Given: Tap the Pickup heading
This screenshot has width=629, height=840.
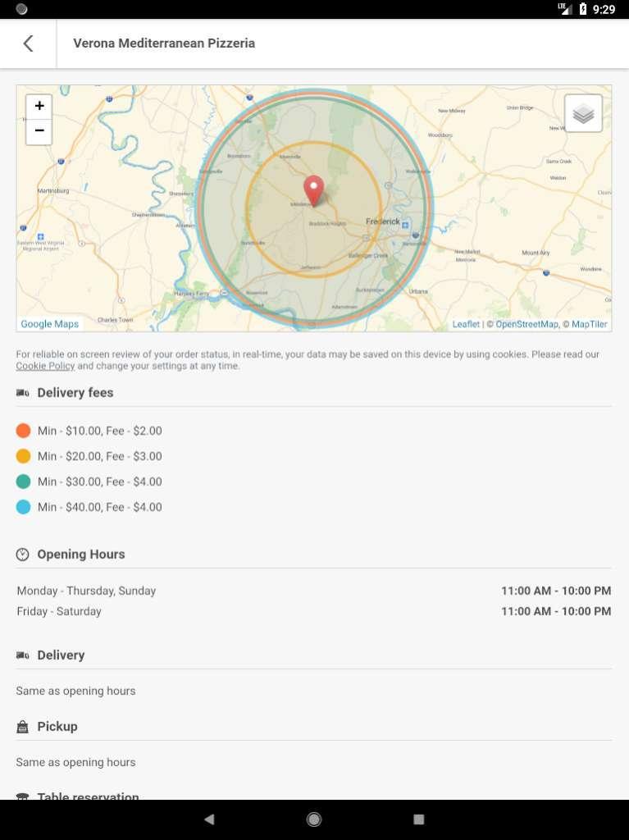Looking at the screenshot, I should (57, 727).
